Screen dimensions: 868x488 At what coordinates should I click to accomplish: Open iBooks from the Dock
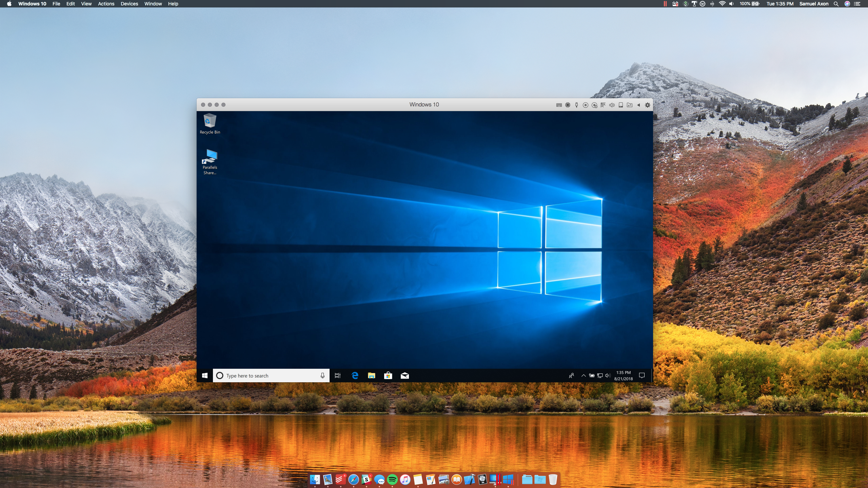pos(457,479)
